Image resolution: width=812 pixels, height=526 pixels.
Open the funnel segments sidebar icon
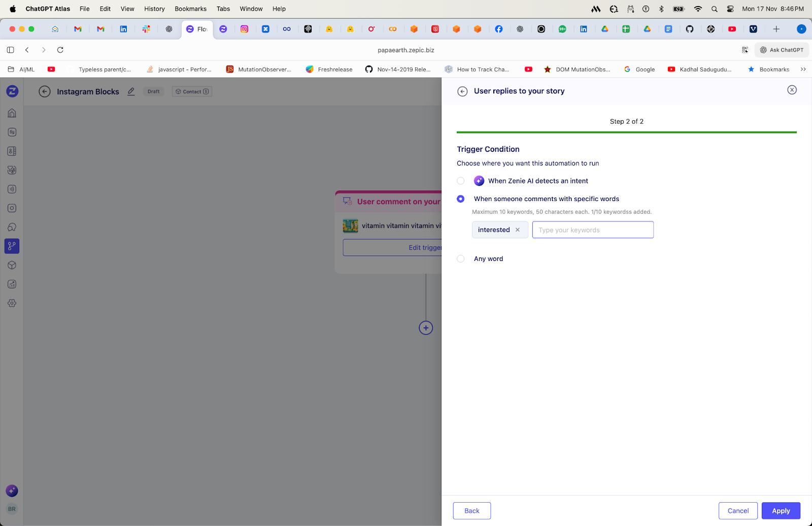tap(12, 170)
